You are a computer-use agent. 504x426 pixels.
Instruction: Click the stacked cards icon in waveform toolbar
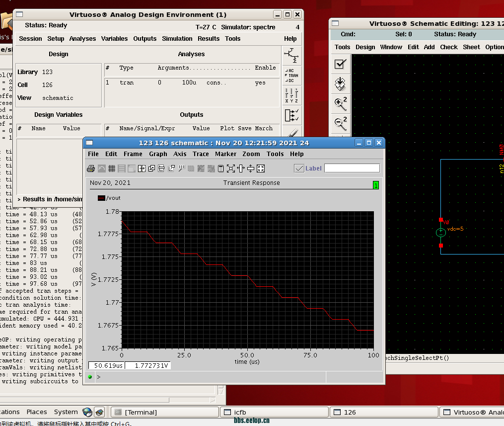pyautogui.click(x=161, y=169)
